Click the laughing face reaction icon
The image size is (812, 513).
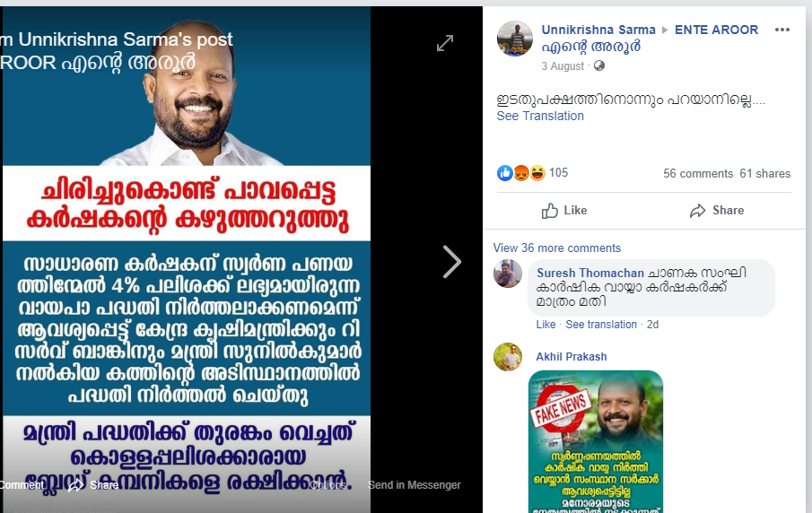[537, 173]
